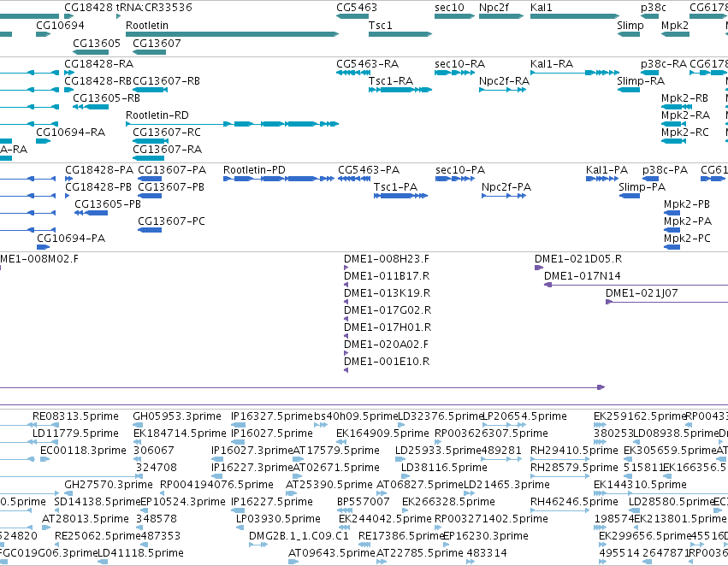
Task: Click the Npc2f gene label
Action: pyautogui.click(x=494, y=8)
